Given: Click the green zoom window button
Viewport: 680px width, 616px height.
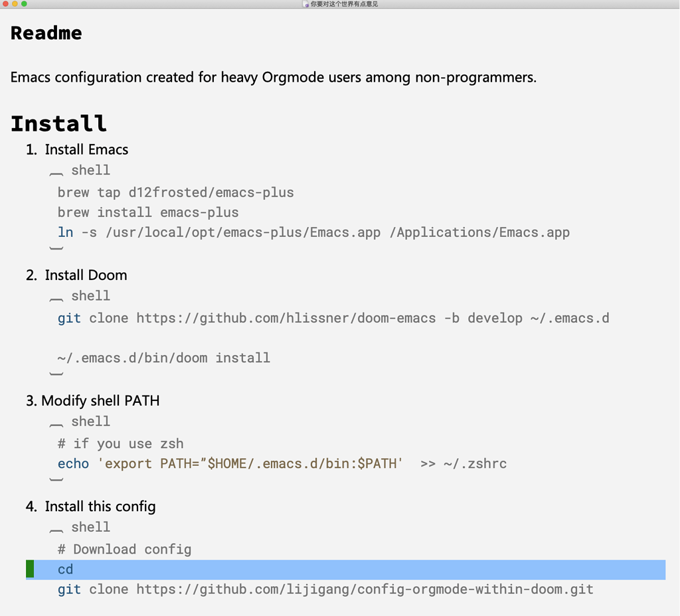Looking at the screenshot, I should [25, 4].
